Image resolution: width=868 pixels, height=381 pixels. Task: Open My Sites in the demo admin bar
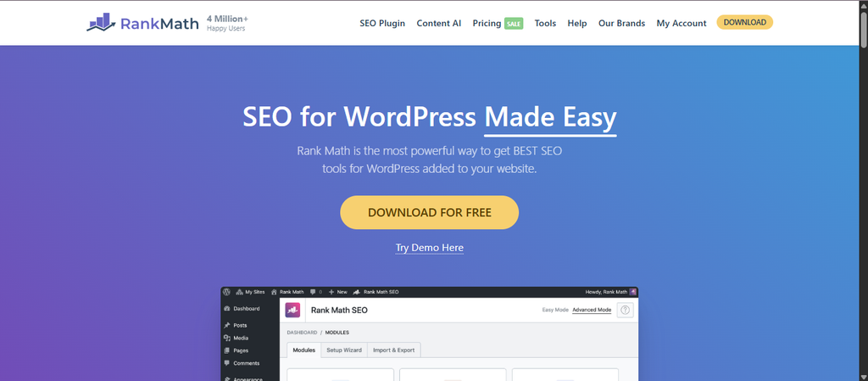pyautogui.click(x=251, y=292)
